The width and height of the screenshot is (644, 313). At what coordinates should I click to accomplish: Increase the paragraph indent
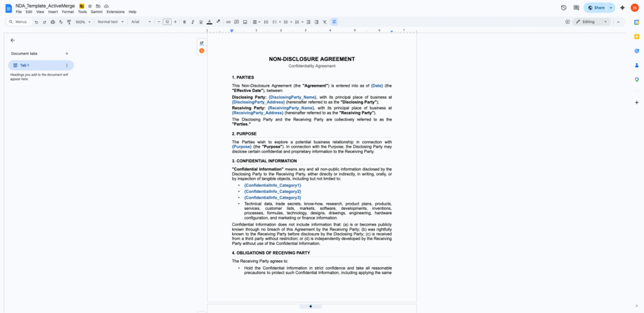tap(317, 22)
